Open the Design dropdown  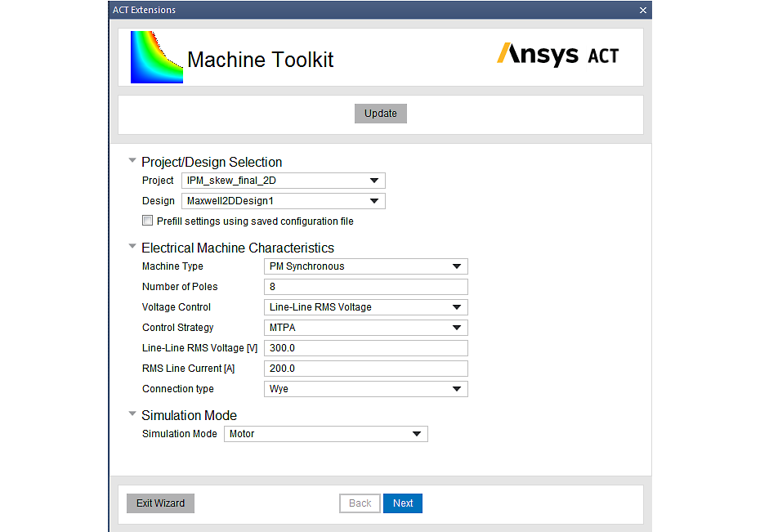[x=283, y=201]
